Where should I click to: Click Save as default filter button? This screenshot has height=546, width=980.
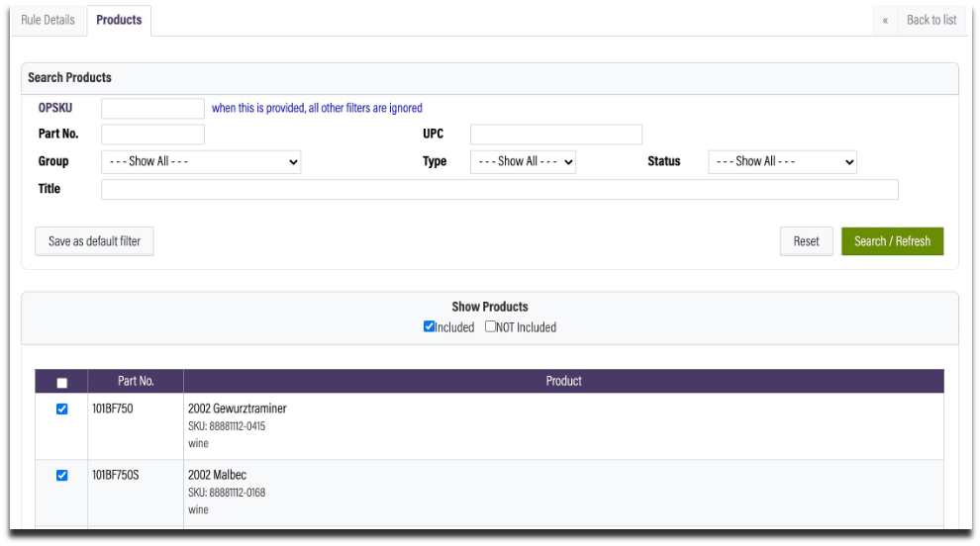point(94,241)
